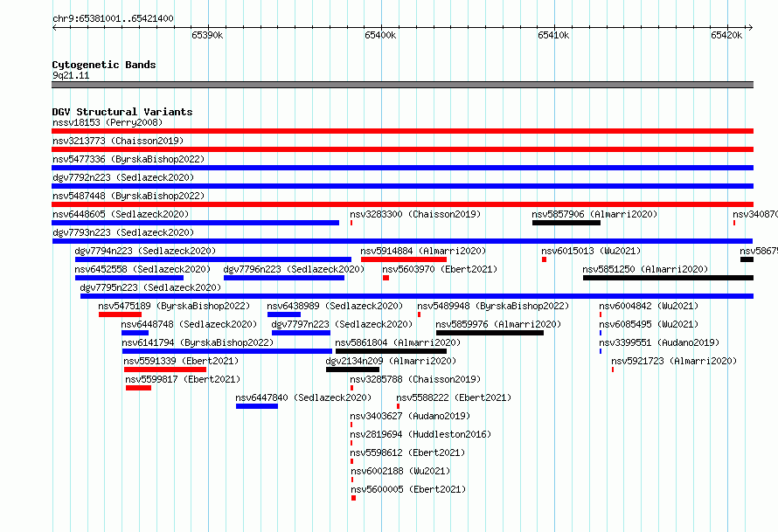Select the black nsv5857906 Almarri2020 bar
Screen dimensions: 778x532
(x=566, y=223)
